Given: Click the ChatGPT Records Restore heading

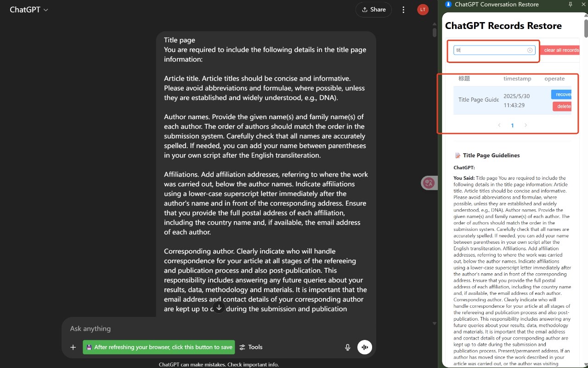Looking at the screenshot, I should click(503, 26).
